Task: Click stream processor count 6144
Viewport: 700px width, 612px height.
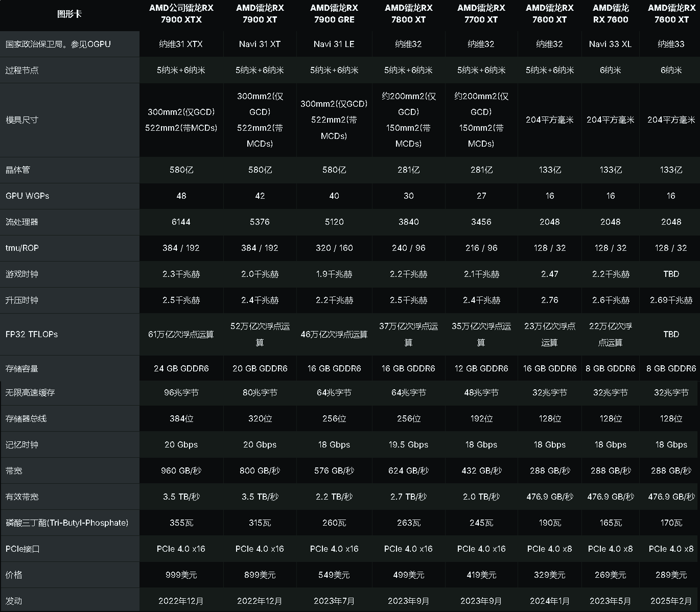Action: coord(181,222)
